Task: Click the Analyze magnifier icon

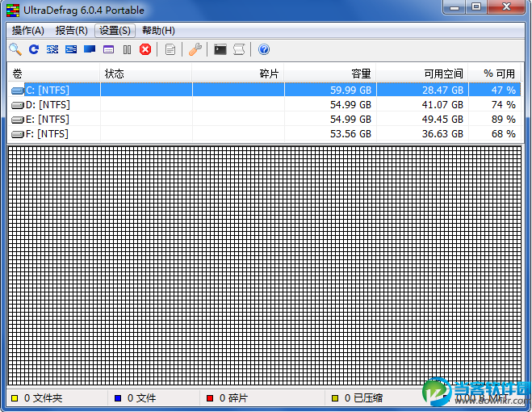Action: tap(15, 49)
